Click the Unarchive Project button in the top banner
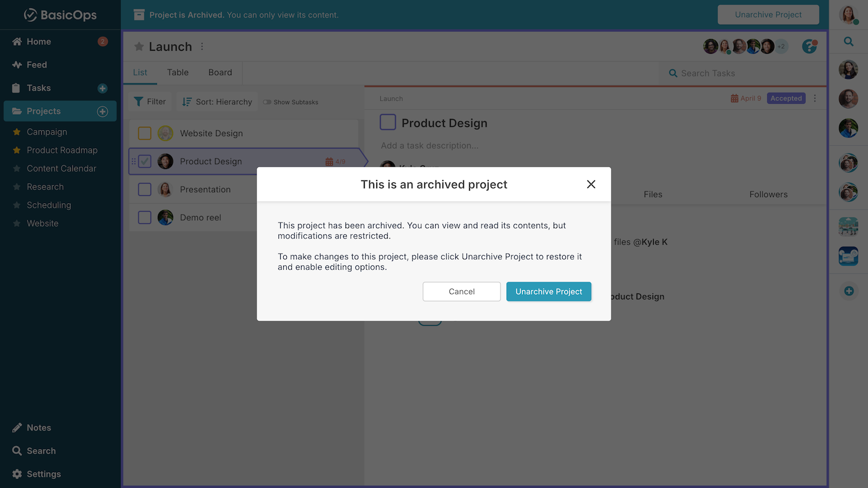The image size is (868, 488). click(x=769, y=15)
